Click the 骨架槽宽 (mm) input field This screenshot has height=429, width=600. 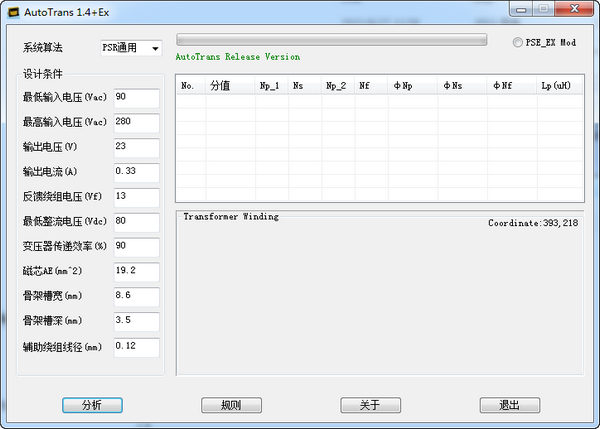(137, 297)
